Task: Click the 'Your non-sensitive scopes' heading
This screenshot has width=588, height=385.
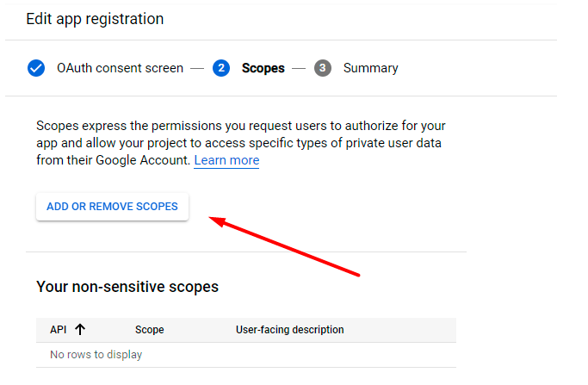Action: (x=127, y=286)
